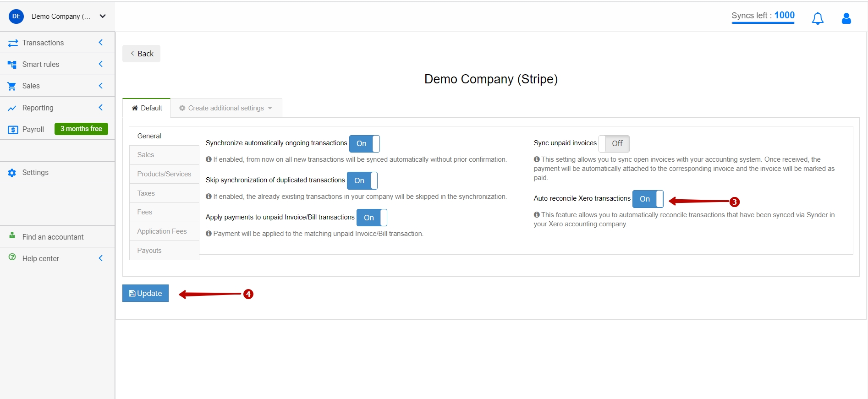Open the Sales settings section tab
Image resolution: width=868 pixels, height=399 pixels.
[x=164, y=155]
